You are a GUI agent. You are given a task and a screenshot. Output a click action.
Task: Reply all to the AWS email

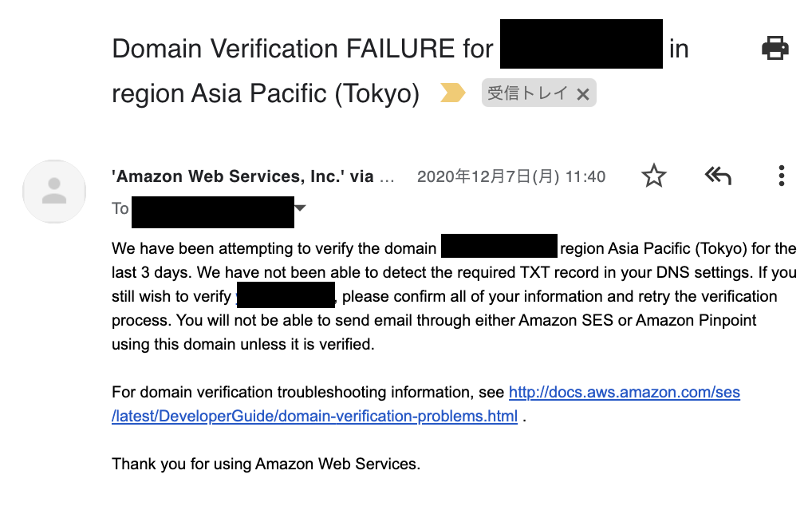(718, 176)
